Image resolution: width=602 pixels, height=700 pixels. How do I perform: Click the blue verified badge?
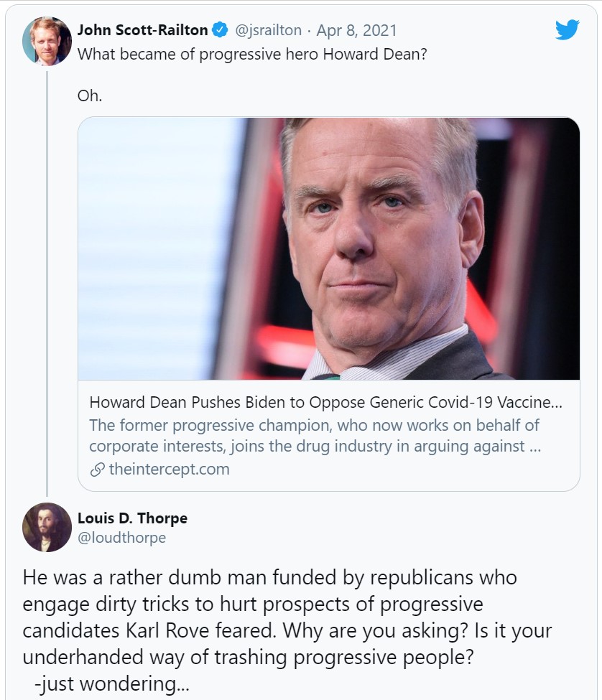coord(220,30)
